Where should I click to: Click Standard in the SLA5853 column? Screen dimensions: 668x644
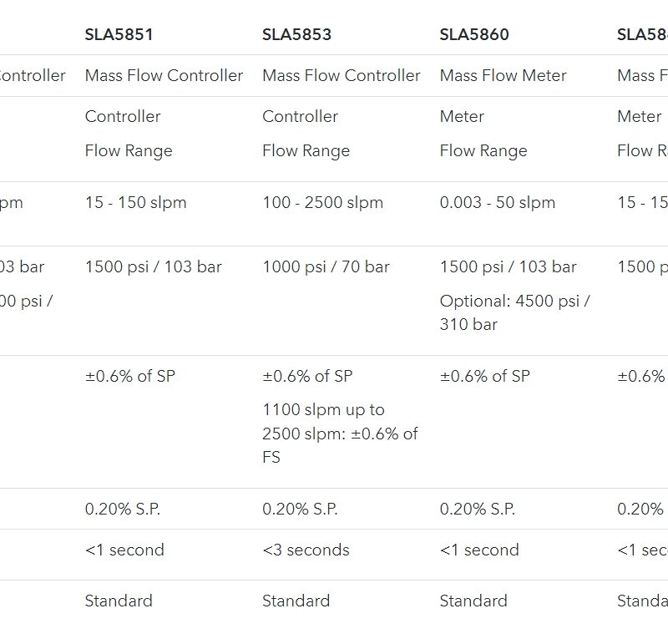[x=296, y=601]
